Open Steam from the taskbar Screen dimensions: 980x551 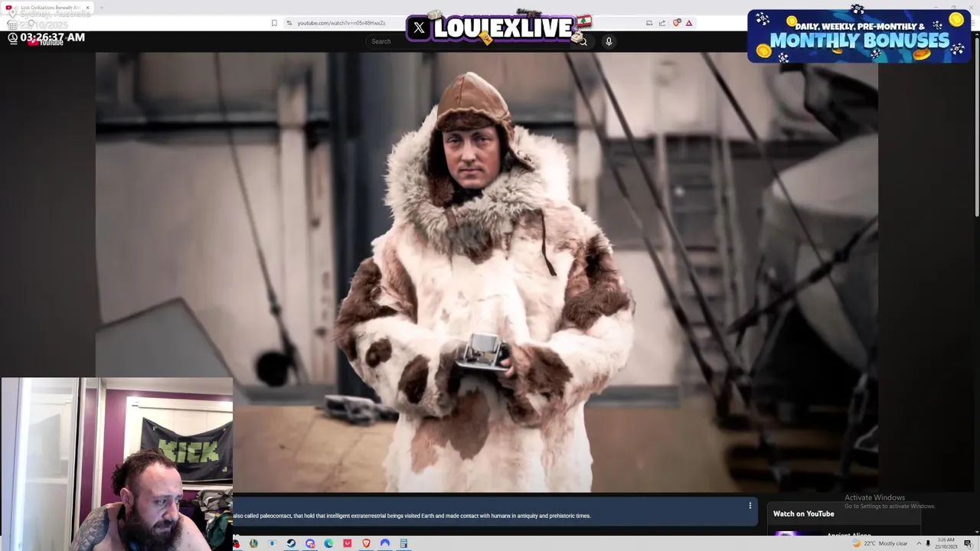coord(292,543)
